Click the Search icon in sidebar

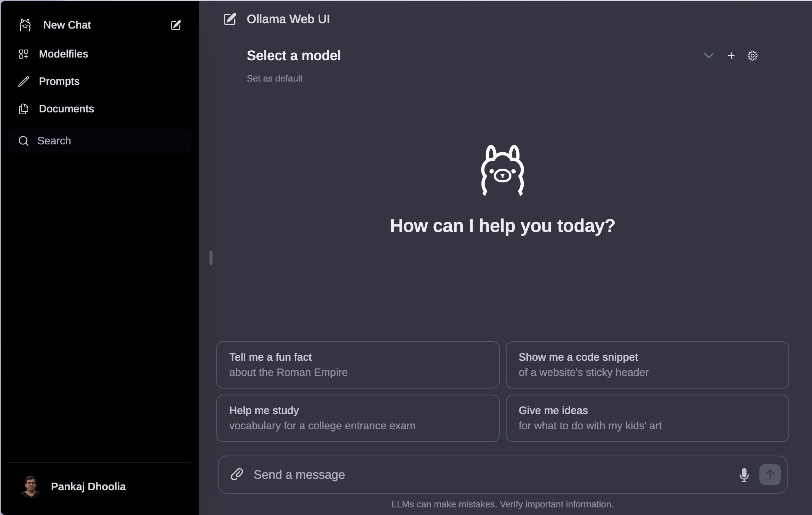tap(23, 141)
